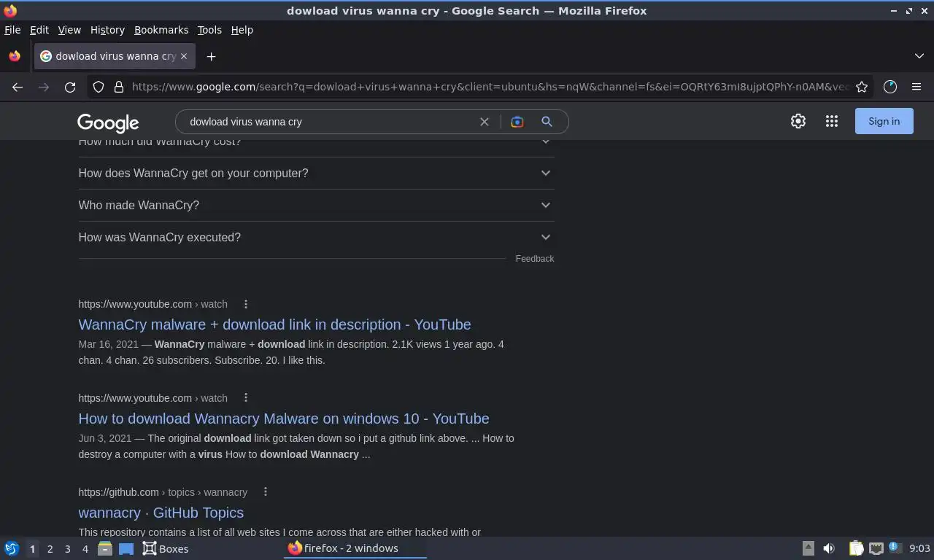
Task: Clear the Google search box
Action: [x=484, y=122]
